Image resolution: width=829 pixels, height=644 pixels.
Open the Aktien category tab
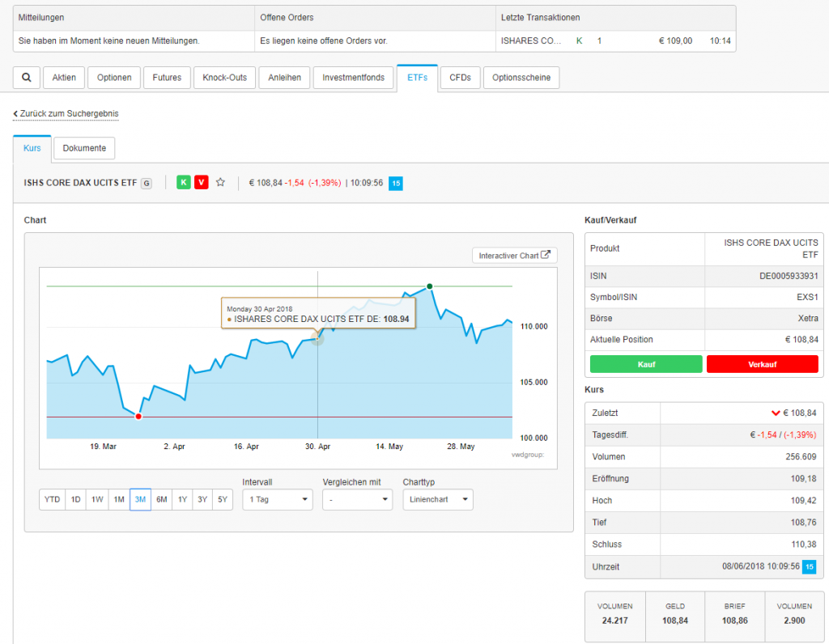tap(64, 78)
